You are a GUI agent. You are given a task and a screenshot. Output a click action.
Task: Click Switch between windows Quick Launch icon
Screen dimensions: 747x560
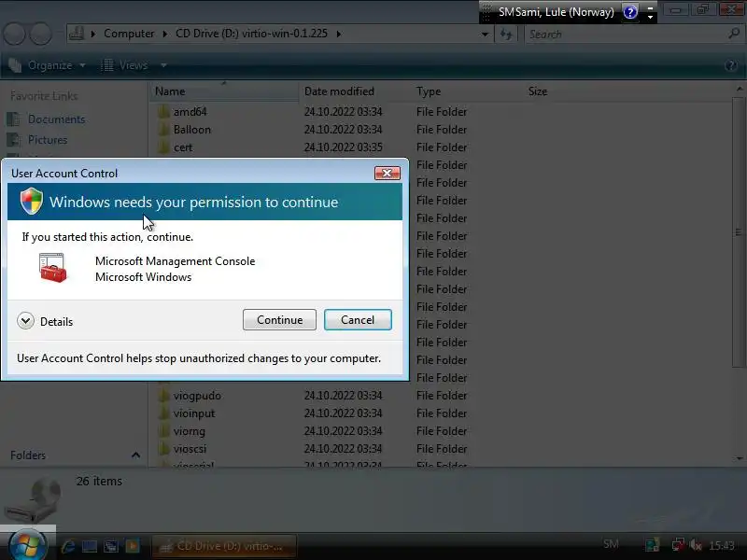[x=111, y=546]
